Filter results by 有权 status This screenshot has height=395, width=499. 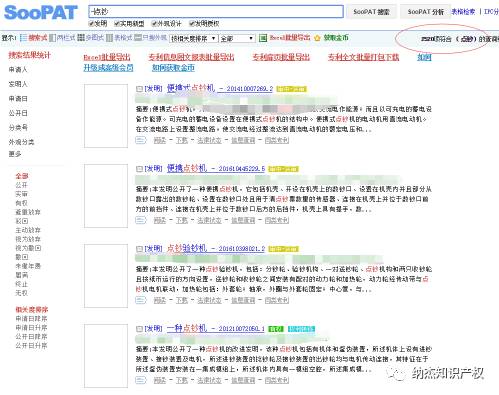[21, 203]
